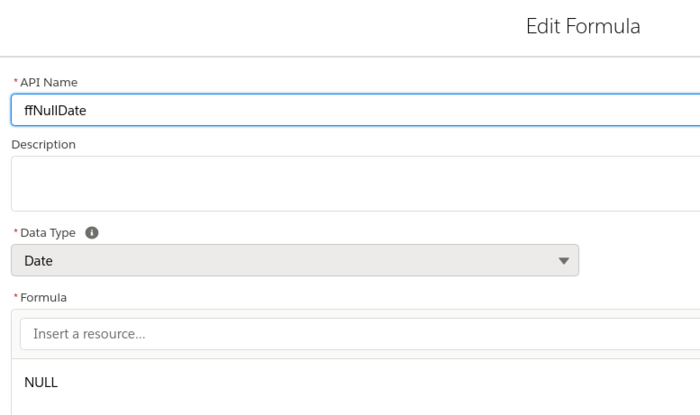Open the Data Type dropdown showing Date
The width and height of the screenshot is (700, 415).
(x=294, y=260)
